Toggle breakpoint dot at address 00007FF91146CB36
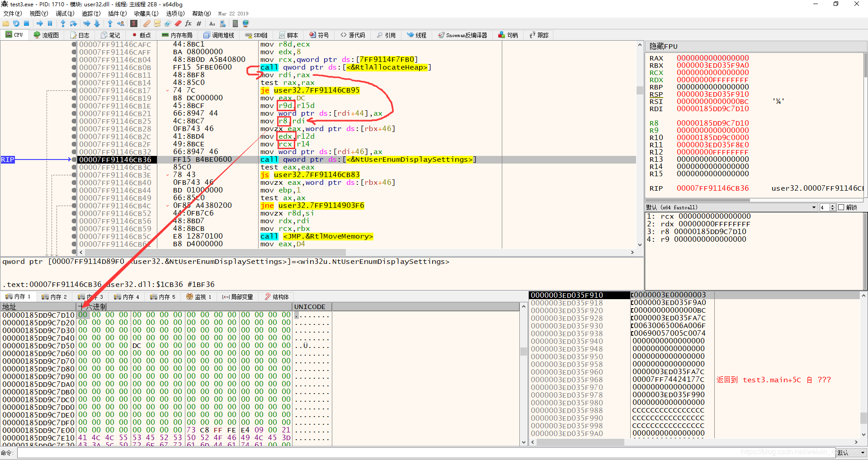The height and width of the screenshot is (460, 868). click(x=74, y=160)
